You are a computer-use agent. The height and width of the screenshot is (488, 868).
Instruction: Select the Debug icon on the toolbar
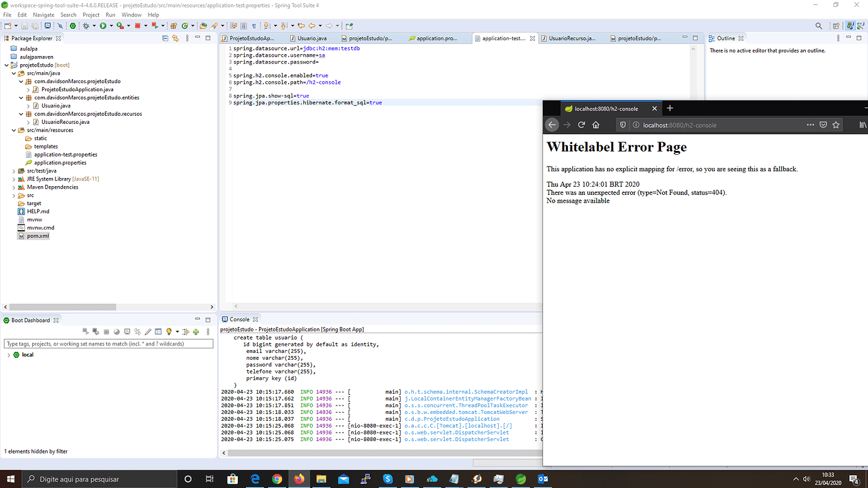pyautogui.click(x=86, y=26)
